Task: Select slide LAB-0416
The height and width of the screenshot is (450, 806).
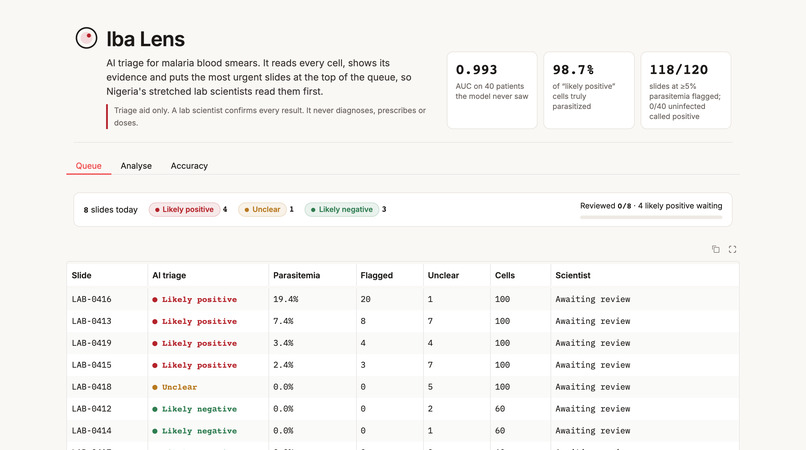Action: click(91, 299)
